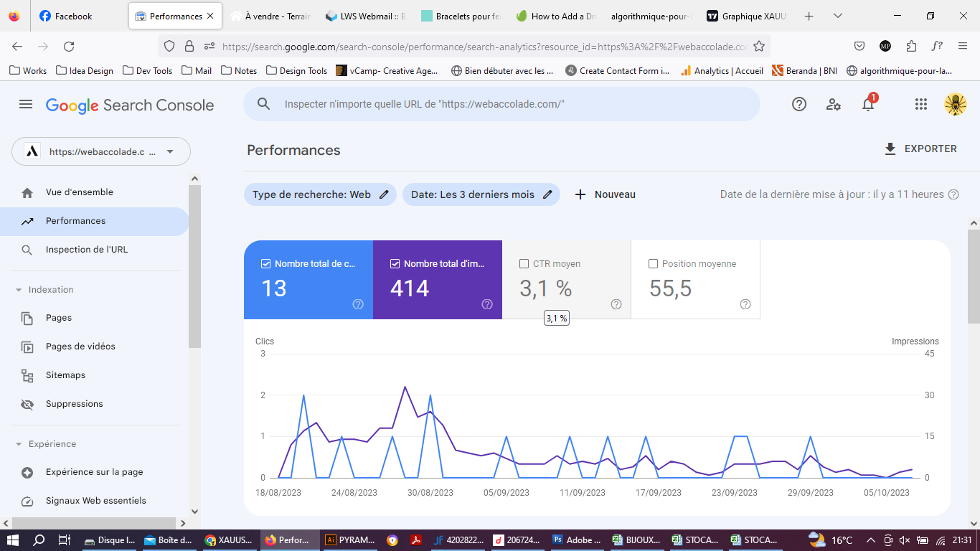
Task: Close the Performances browser tab
Action: coord(209,16)
